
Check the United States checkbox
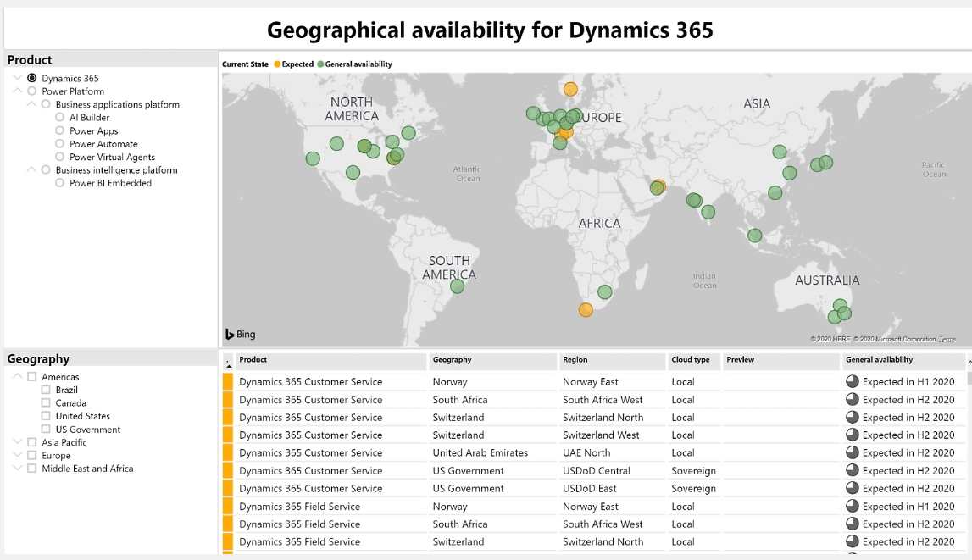point(46,416)
